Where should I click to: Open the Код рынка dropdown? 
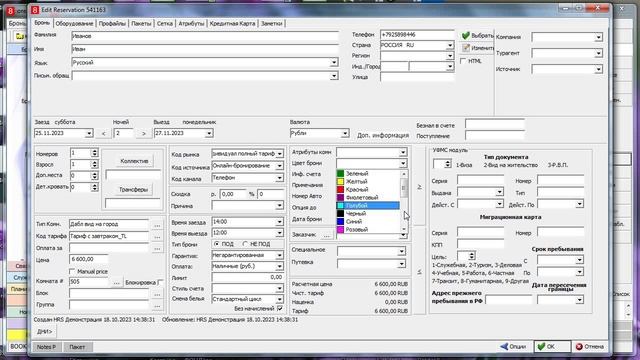pos(279,154)
